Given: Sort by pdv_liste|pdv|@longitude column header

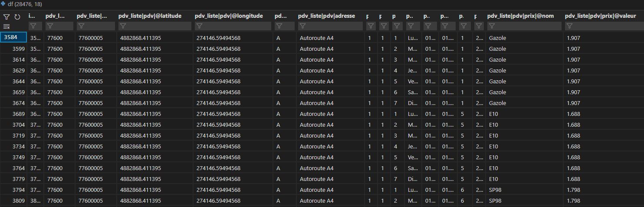Looking at the screenshot, I should click(x=229, y=16).
